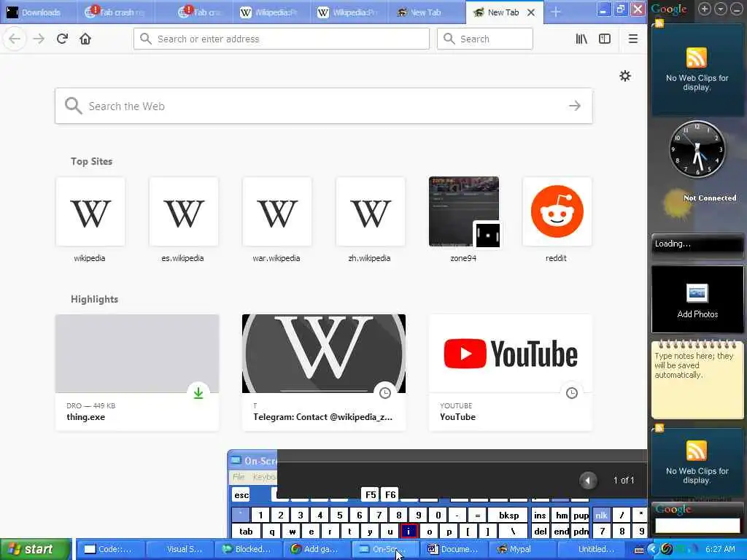The image size is (747, 560).
Task: Reload the page with the refresh icon
Action: 62,39
